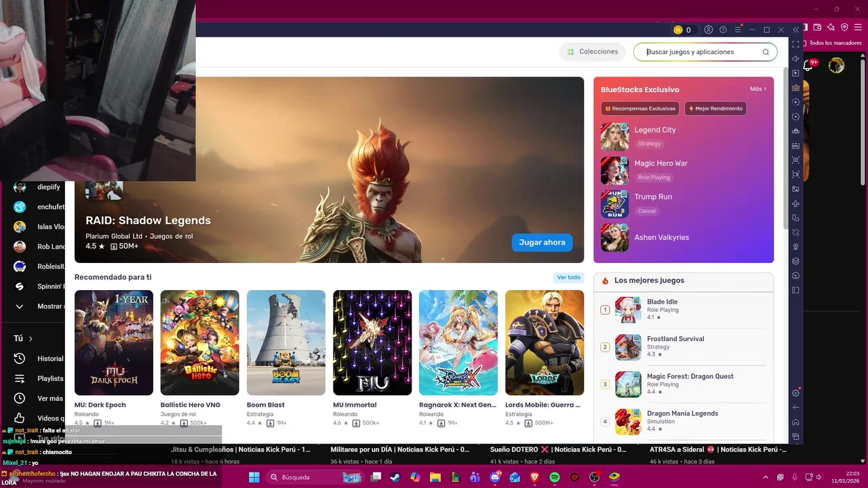This screenshot has width=868, height=488.
Task: Click the cursor lock icon in the BlueStacks sidebar
Action: 796,73
